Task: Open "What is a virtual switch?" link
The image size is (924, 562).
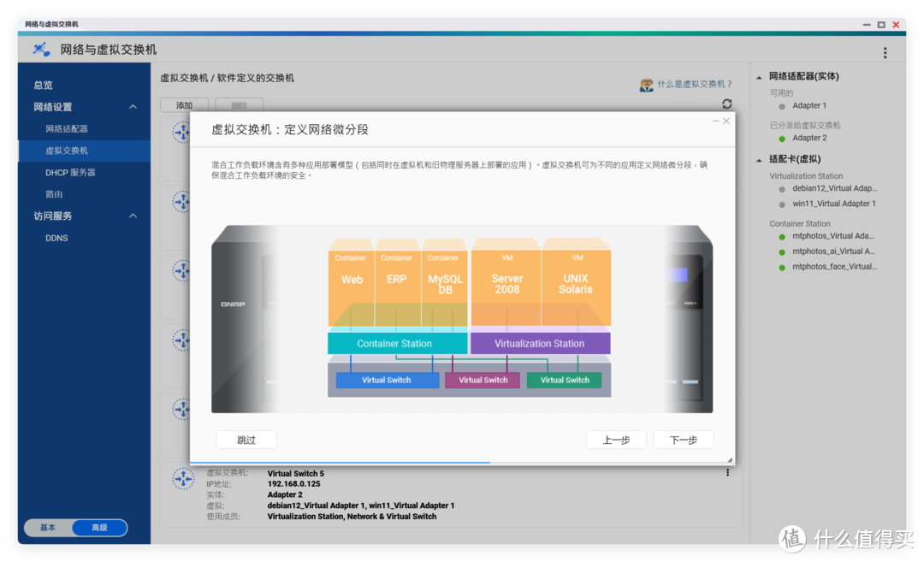Action: click(695, 85)
